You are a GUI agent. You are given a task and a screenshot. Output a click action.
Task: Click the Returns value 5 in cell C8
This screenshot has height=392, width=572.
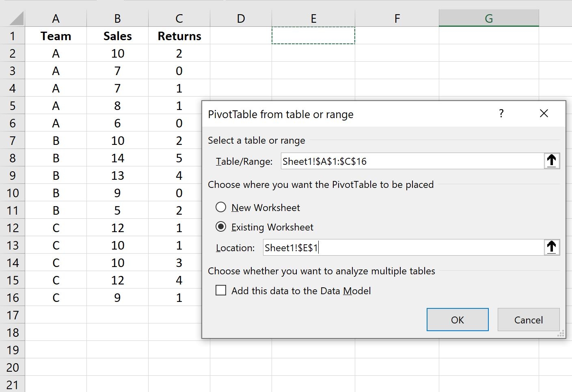179,157
